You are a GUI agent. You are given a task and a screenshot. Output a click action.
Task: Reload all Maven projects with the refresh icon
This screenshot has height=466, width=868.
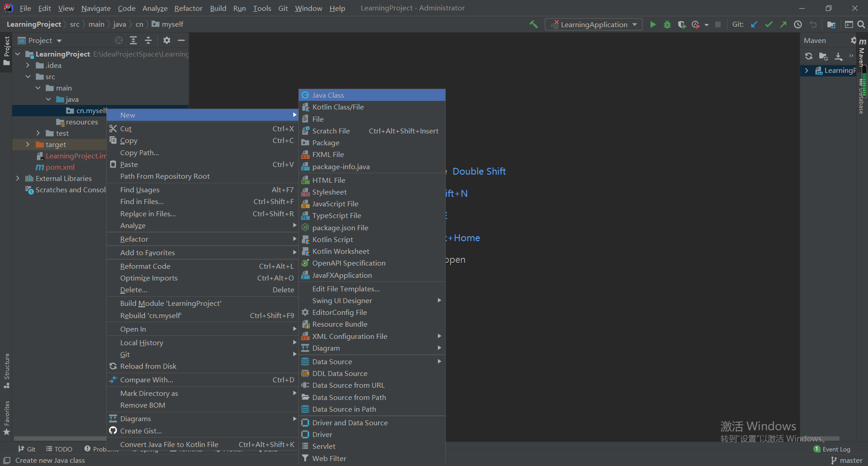pos(809,56)
